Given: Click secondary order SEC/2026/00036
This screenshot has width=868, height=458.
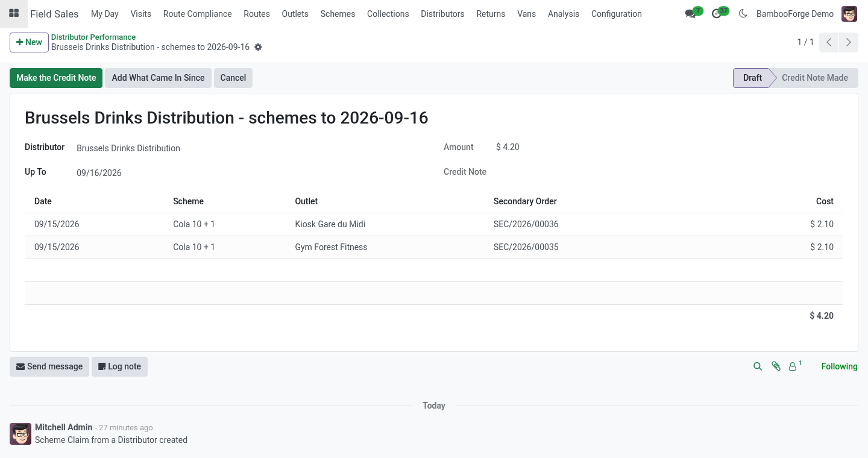Looking at the screenshot, I should 526,224.
